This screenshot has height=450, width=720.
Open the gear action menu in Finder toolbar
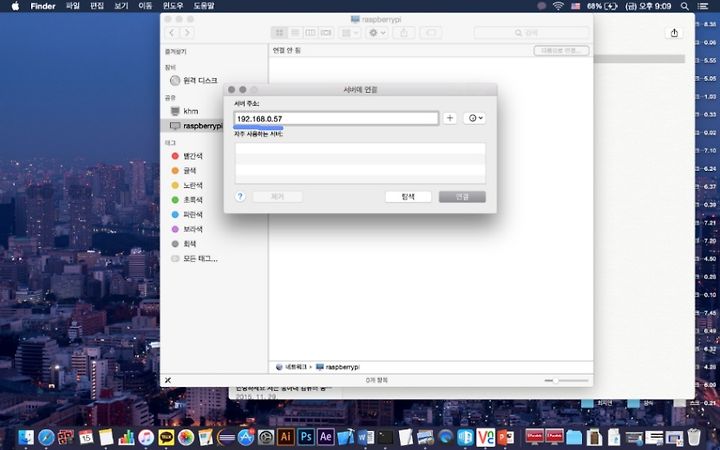pos(377,33)
